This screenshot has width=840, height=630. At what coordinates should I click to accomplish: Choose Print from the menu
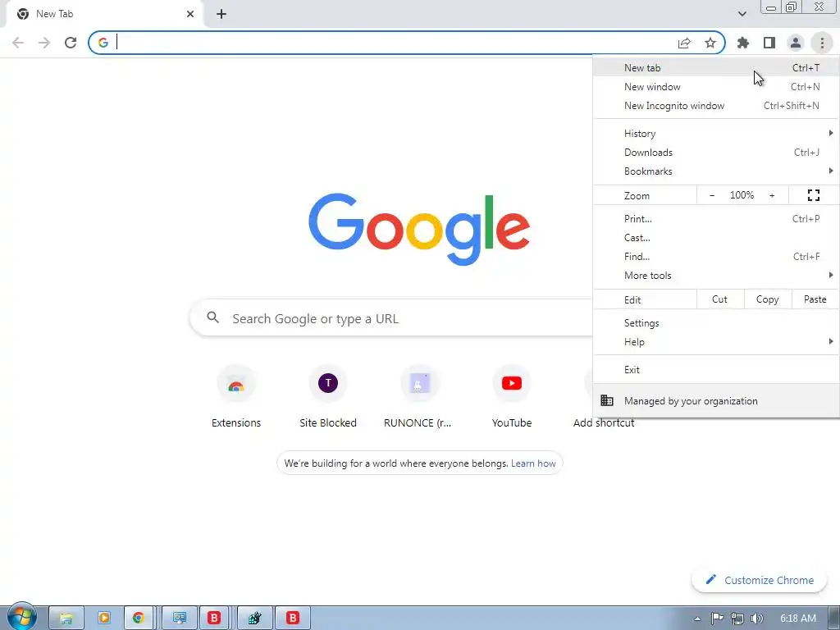pyautogui.click(x=715, y=218)
